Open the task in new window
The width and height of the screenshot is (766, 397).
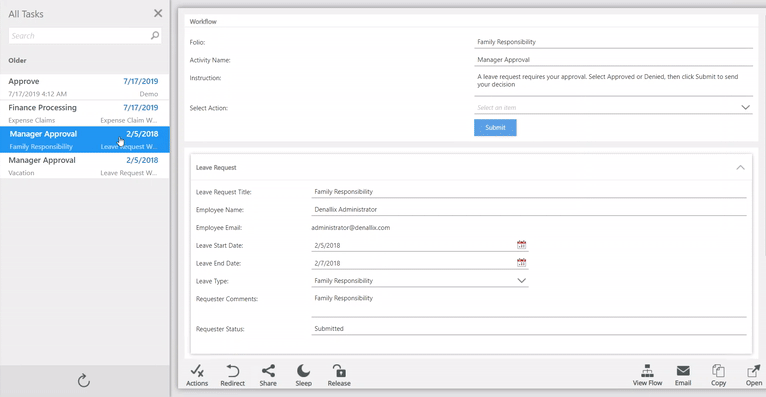point(753,375)
